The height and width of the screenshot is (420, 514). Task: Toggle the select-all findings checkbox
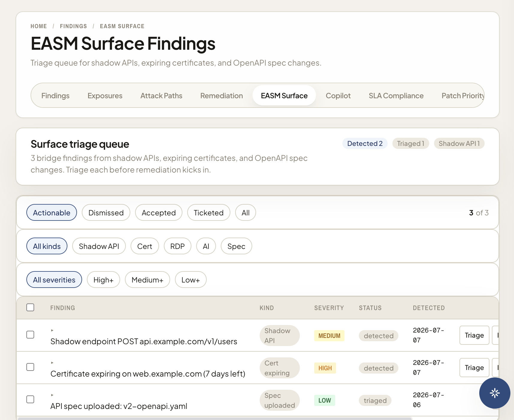click(x=30, y=307)
